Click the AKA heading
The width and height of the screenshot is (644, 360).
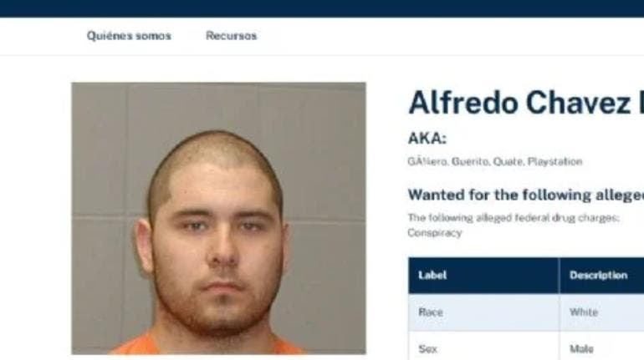pyautogui.click(x=427, y=138)
